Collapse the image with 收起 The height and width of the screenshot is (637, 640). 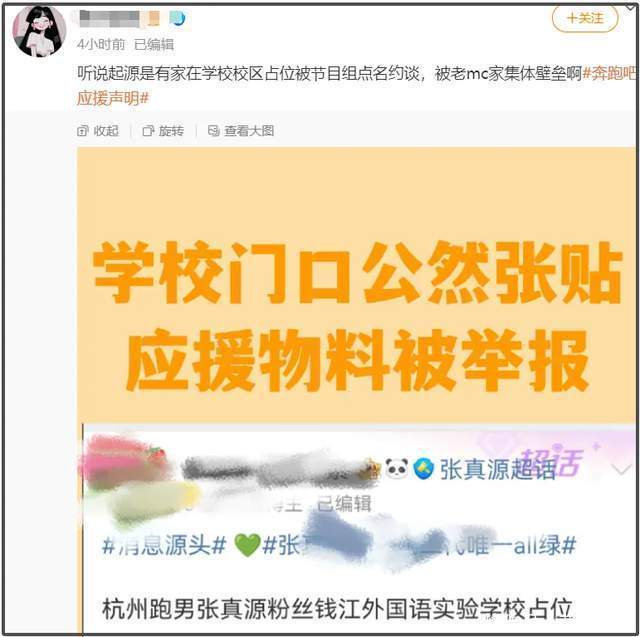[x=98, y=131]
